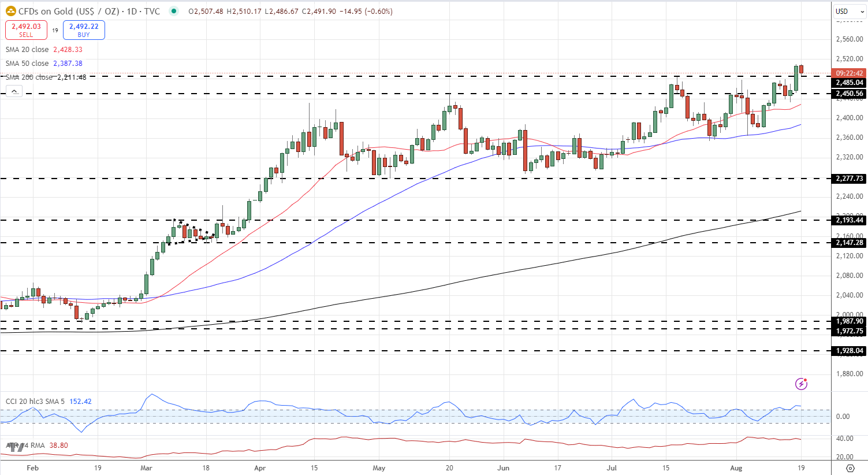Click the 2,277.73 horizontal line price label
The image size is (868, 475).
[849, 179]
